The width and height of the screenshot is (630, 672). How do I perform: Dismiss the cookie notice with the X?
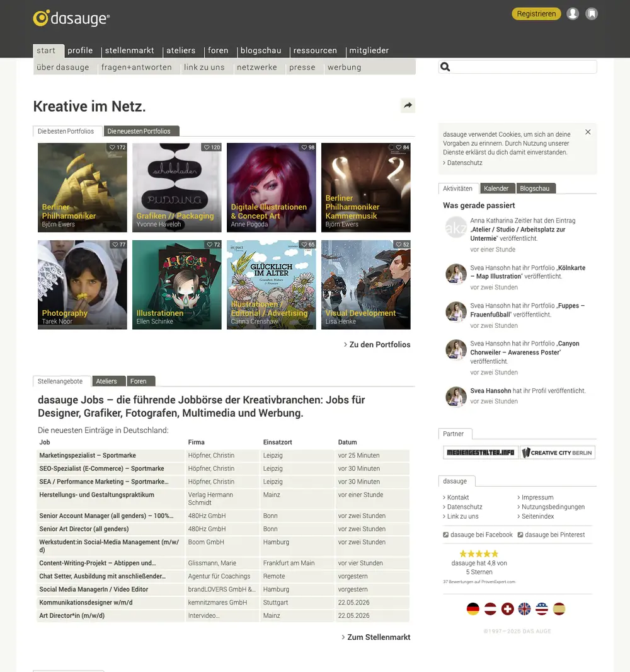pyautogui.click(x=588, y=132)
